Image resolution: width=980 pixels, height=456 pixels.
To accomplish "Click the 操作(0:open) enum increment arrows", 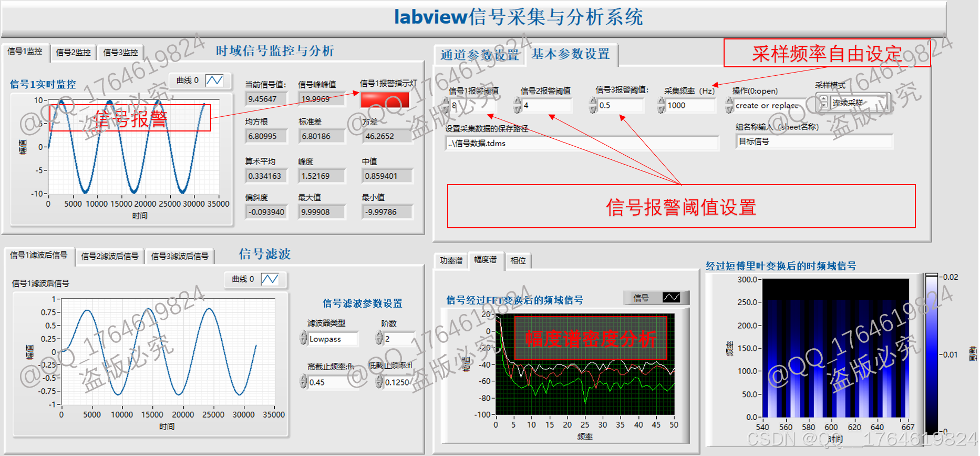I will [x=729, y=105].
